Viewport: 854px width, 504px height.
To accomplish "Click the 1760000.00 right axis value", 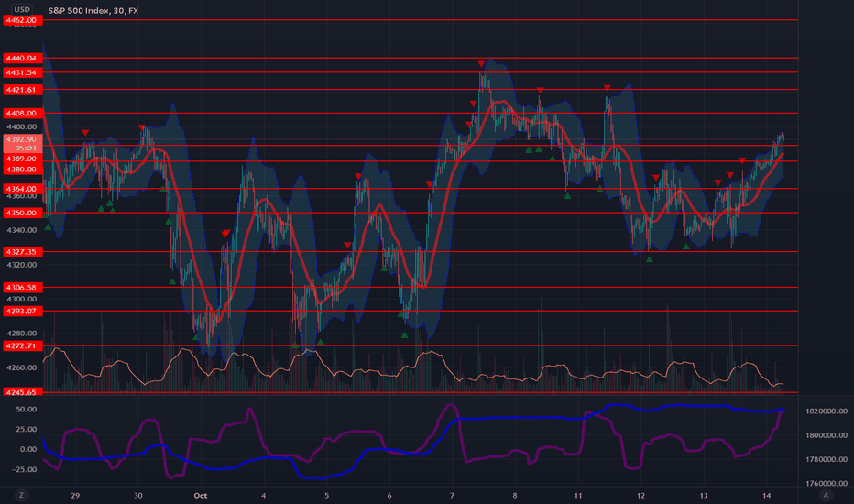I will click(x=826, y=483).
